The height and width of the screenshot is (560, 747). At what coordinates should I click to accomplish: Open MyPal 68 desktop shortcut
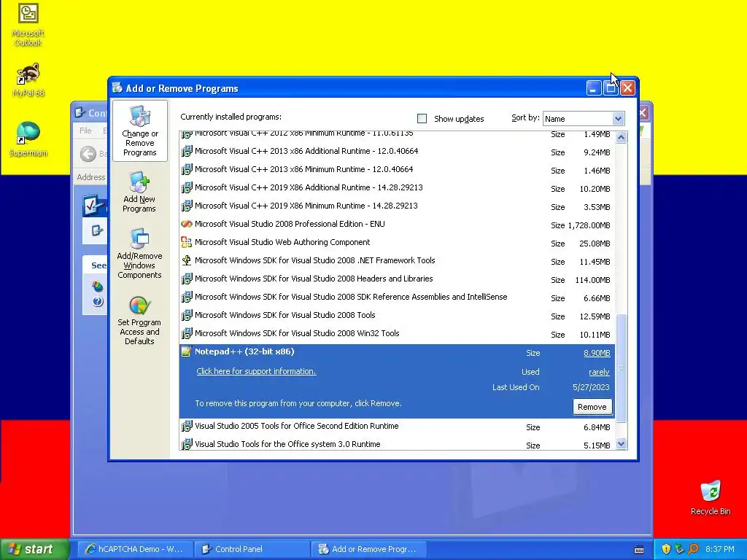pyautogui.click(x=28, y=80)
